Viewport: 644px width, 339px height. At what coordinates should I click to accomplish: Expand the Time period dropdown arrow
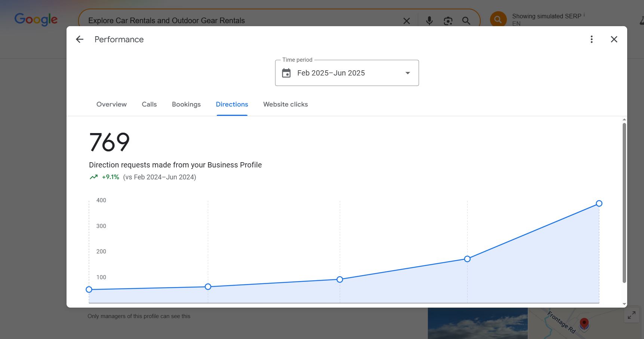tap(408, 73)
